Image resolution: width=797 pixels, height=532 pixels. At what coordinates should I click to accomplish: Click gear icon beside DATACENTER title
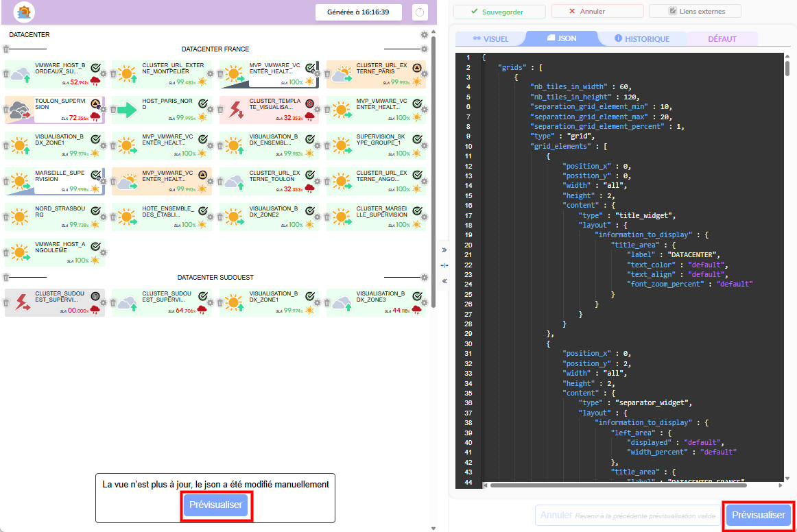[x=424, y=35]
